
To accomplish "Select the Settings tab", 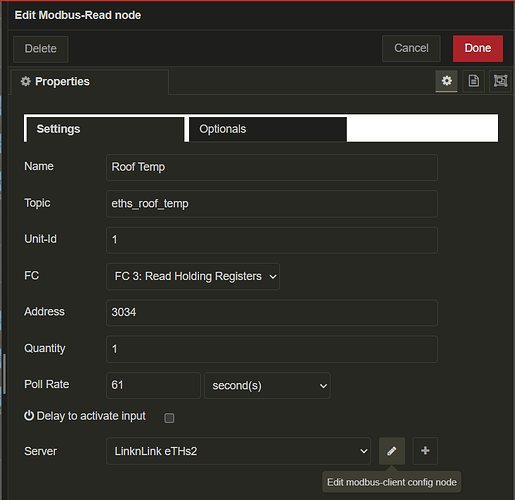I will pyautogui.click(x=105, y=129).
